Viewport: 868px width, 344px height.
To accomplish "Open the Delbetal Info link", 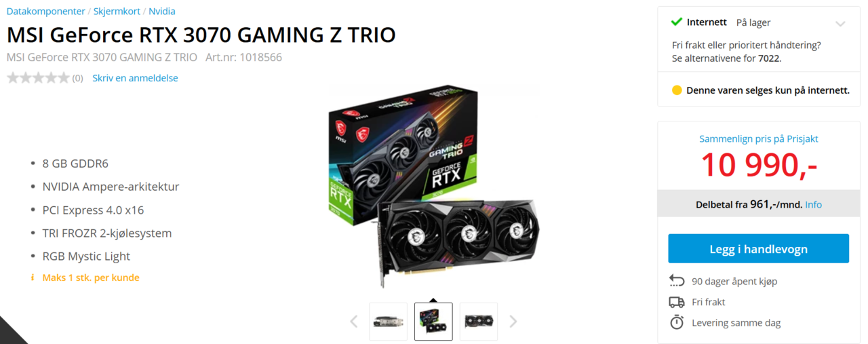I will click(x=813, y=204).
